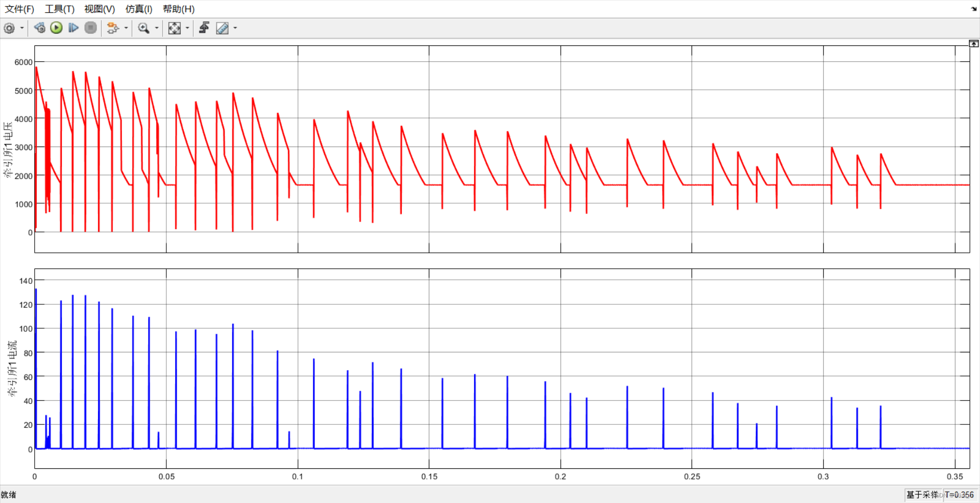Click the grey stop simulation button

[91, 28]
